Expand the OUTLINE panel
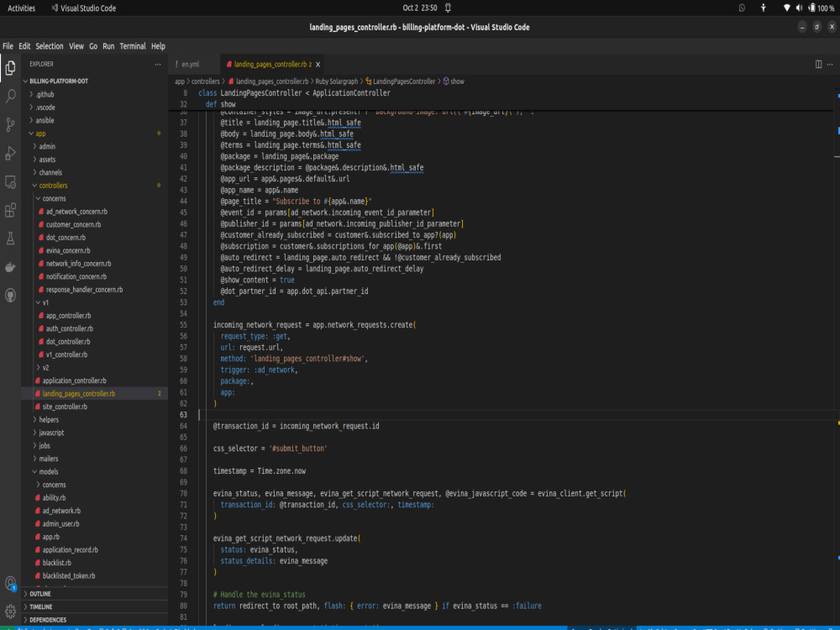Viewport: 840px width, 630px height. (x=94, y=594)
